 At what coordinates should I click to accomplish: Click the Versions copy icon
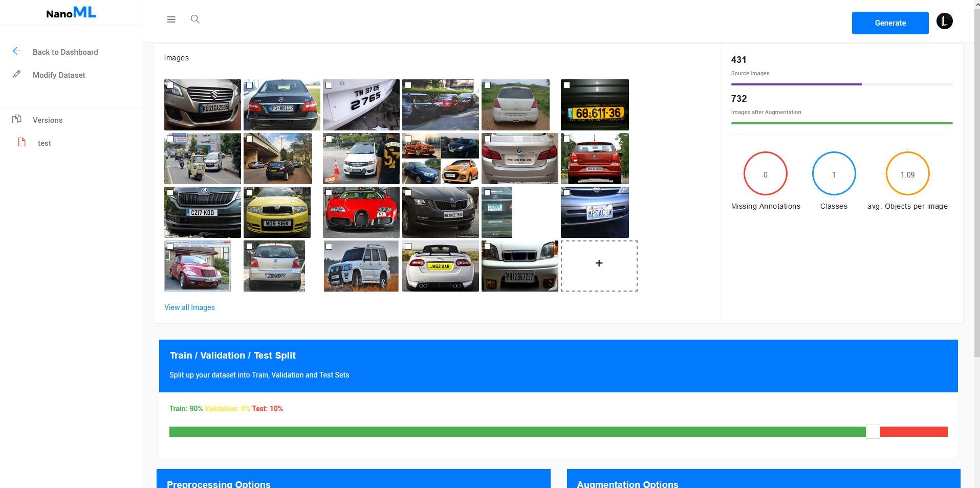click(x=17, y=119)
